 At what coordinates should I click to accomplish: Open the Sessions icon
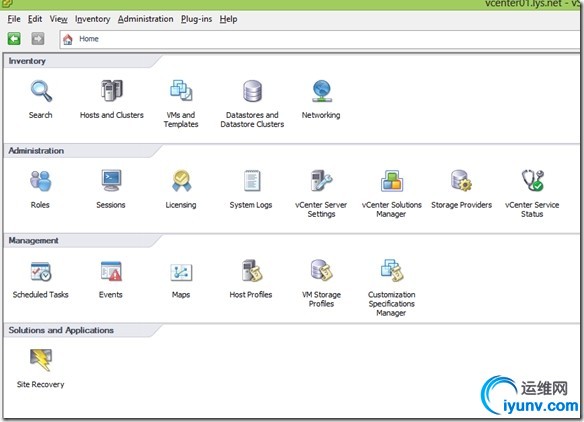(111, 181)
